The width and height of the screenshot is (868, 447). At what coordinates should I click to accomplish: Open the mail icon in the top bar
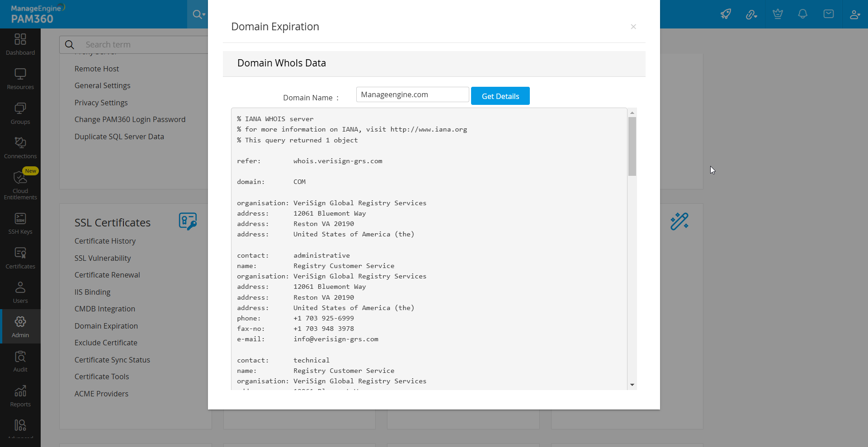coord(828,14)
